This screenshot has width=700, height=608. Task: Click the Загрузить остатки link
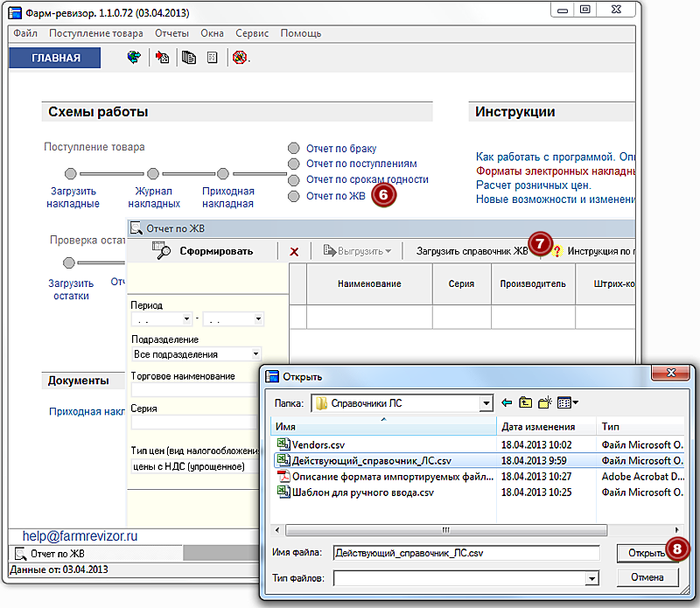pos(71,290)
